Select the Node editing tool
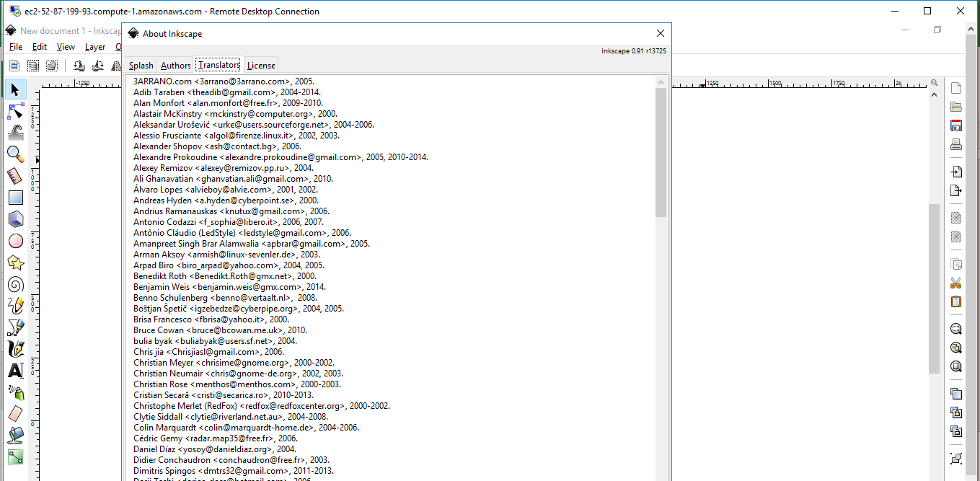The image size is (980, 481). [15, 111]
